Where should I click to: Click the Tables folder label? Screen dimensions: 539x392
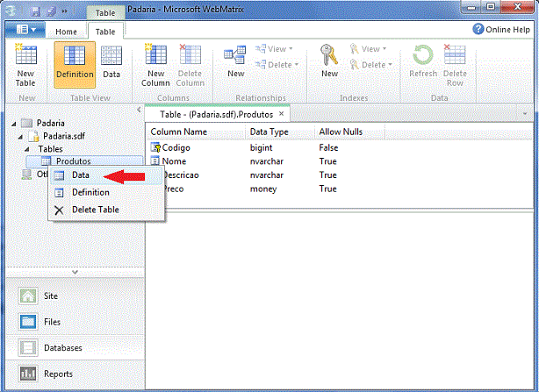(50, 149)
